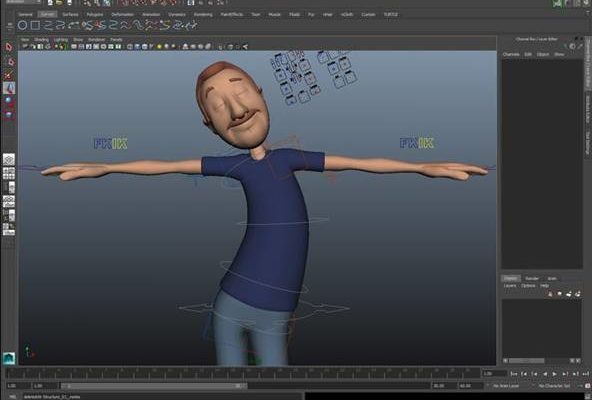Click the MEL command line input
The width and height of the screenshot is (592, 400).
click(x=162, y=397)
